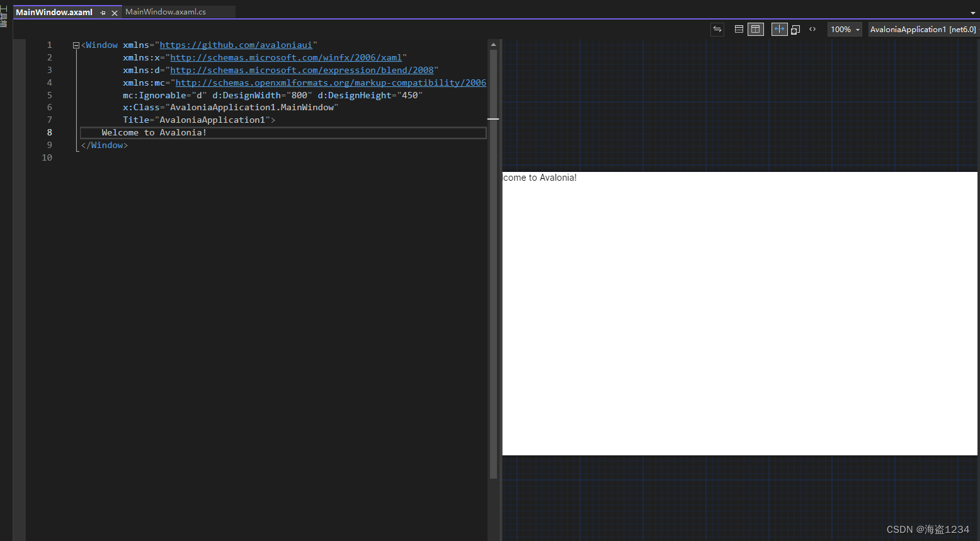This screenshot has width=980, height=541.
Task: Click the editor vertical scrollbar up arrow
Action: pos(493,45)
